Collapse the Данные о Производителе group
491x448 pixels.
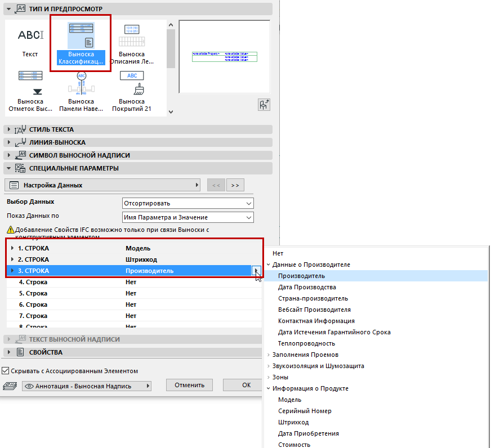(269, 265)
